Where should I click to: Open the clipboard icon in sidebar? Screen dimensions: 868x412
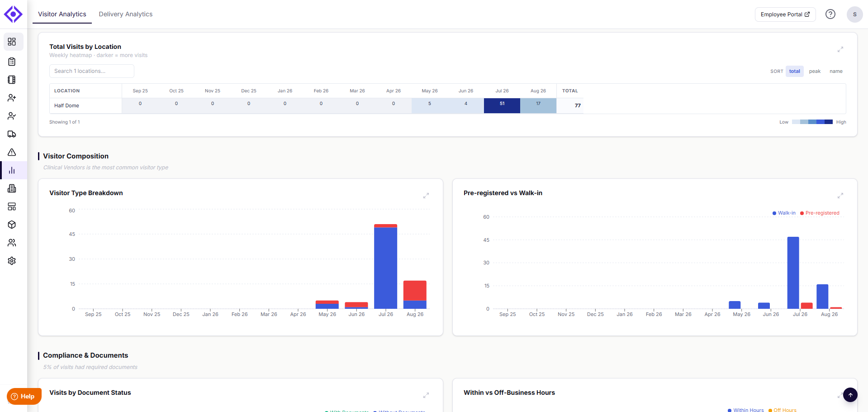pyautogui.click(x=12, y=62)
